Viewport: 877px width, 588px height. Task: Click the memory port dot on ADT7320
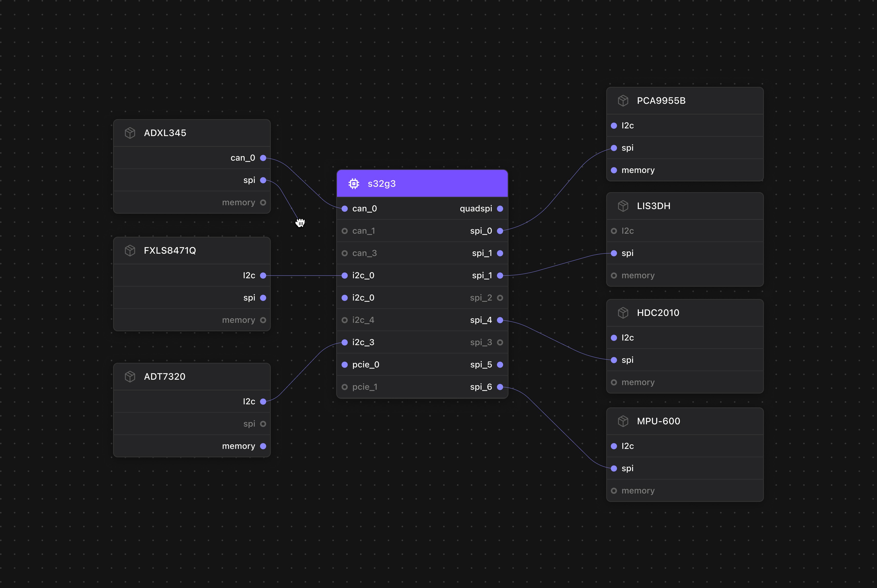click(x=263, y=446)
